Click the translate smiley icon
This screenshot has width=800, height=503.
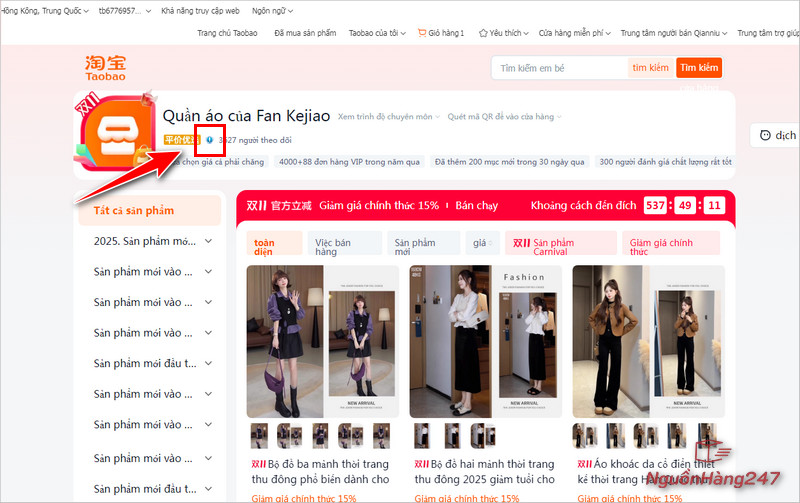click(765, 135)
